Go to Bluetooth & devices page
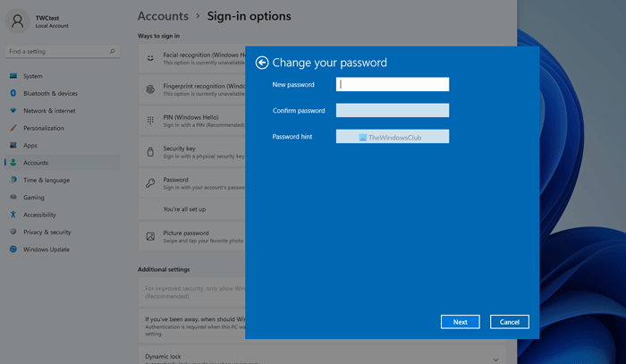The width and height of the screenshot is (626, 364). [50, 93]
